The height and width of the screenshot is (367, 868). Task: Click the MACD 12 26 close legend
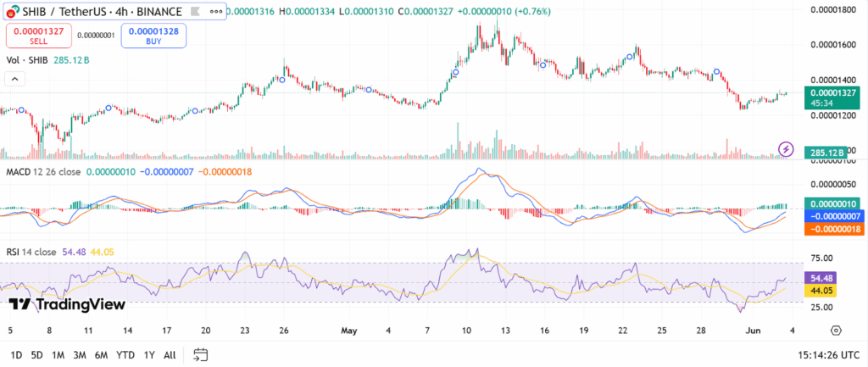click(43, 172)
